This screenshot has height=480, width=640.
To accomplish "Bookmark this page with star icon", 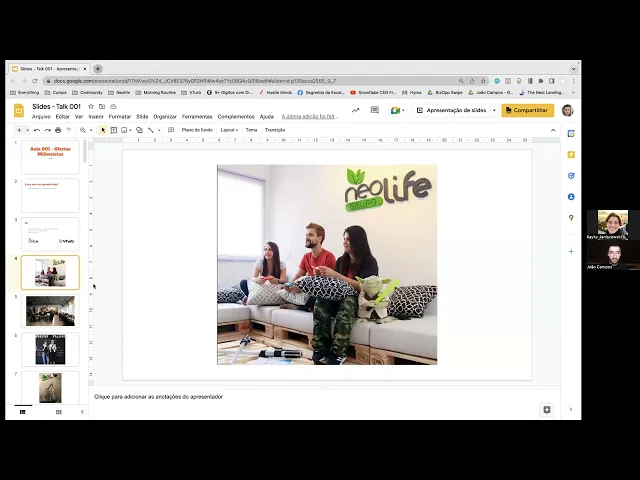I will point(483,81).
